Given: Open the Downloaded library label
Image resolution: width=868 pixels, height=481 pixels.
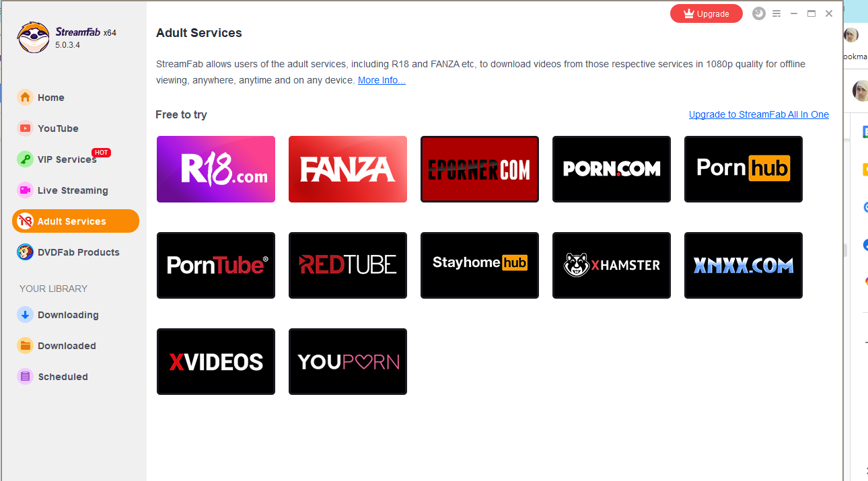Looking at the screenshot, I should coord(67,346).
